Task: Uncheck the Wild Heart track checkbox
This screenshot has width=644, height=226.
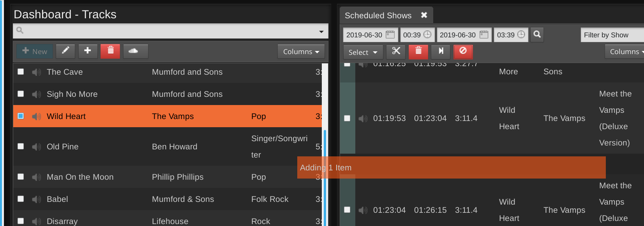Action: (21, 116)
